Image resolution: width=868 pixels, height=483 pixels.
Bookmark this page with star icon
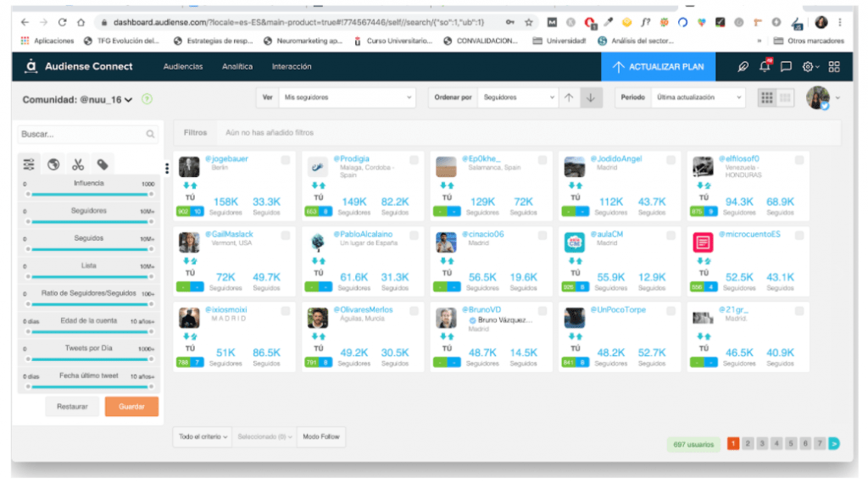(x=529, y=22)
